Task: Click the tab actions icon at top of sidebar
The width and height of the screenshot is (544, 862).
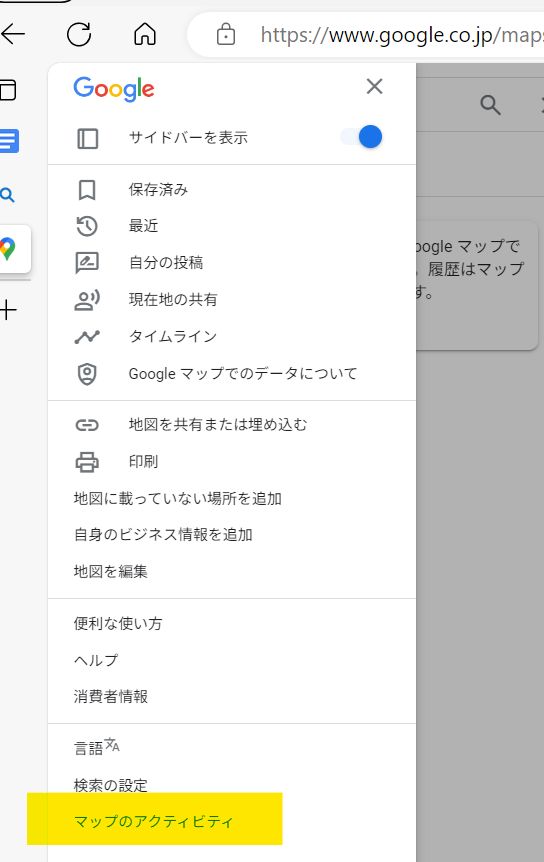Action: 8,90
